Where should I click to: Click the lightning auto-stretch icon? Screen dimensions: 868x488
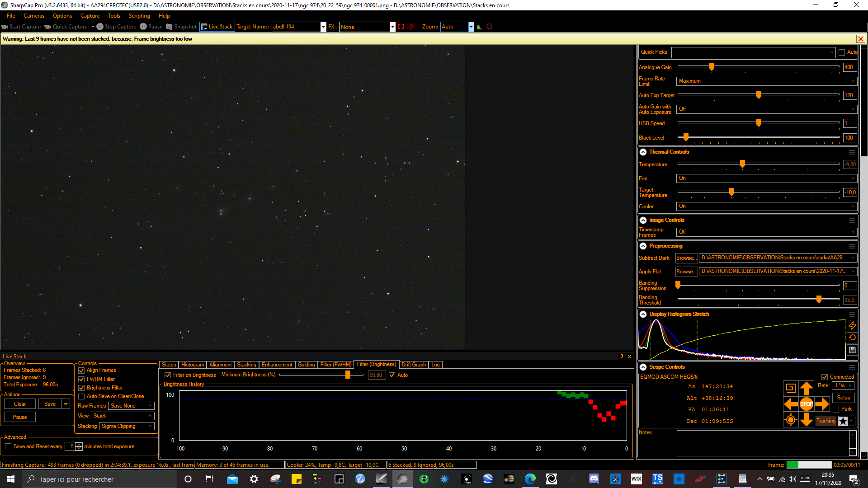click(x=852, y=325)
